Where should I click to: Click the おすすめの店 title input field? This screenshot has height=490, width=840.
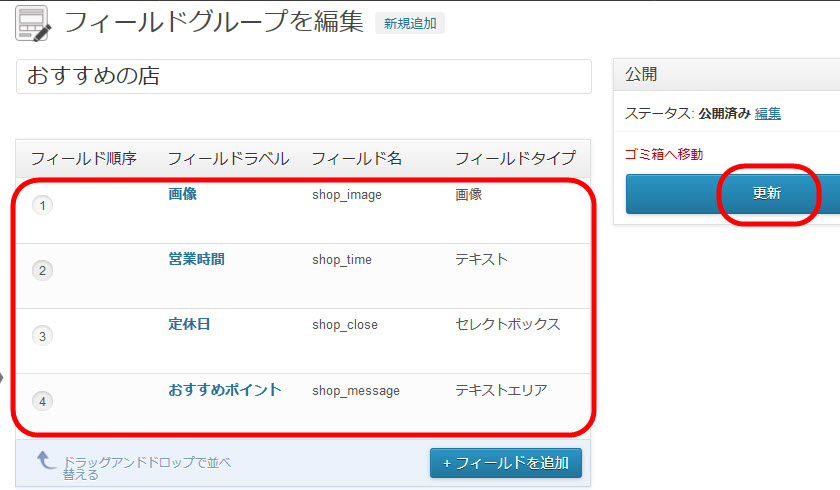click(304, 76)
